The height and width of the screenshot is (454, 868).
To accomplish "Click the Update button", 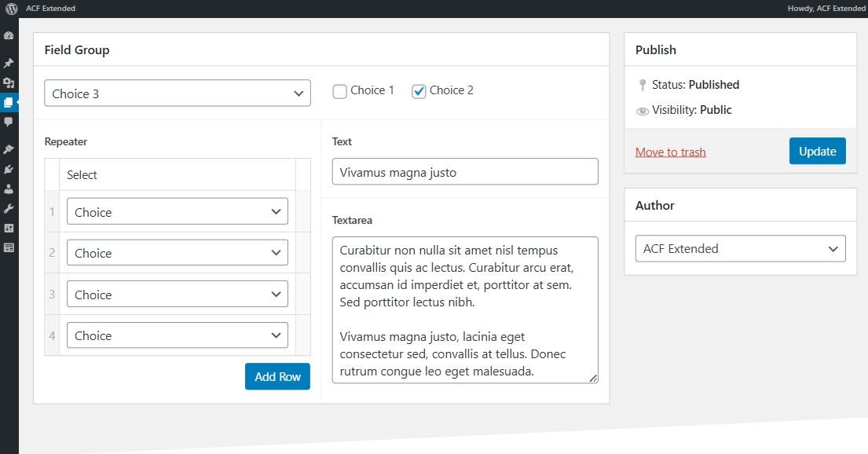I will click(x=817, y=151).
